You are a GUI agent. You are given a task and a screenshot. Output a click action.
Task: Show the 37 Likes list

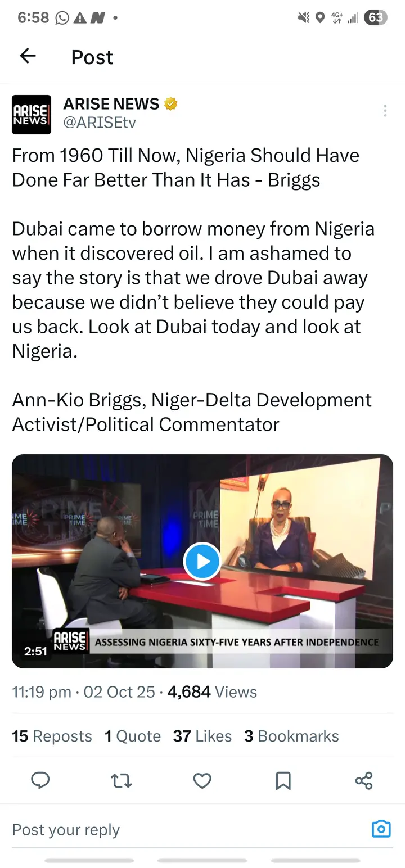coord(202,736)
